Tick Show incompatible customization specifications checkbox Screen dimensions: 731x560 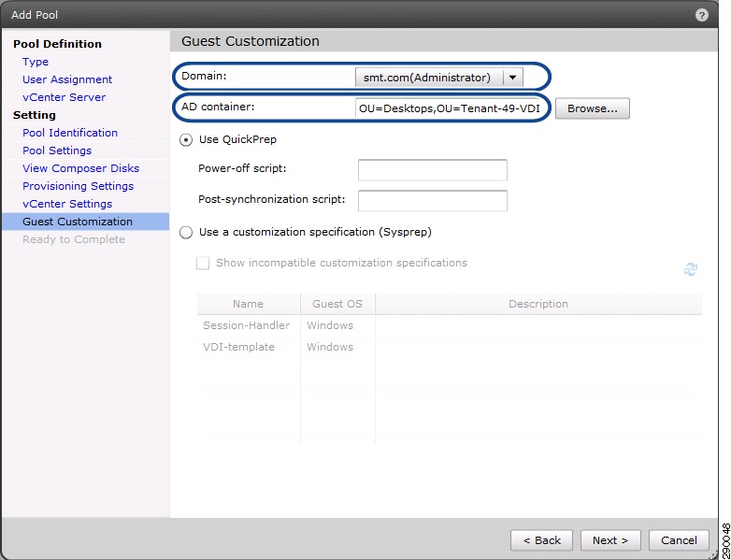coord(203,263)
